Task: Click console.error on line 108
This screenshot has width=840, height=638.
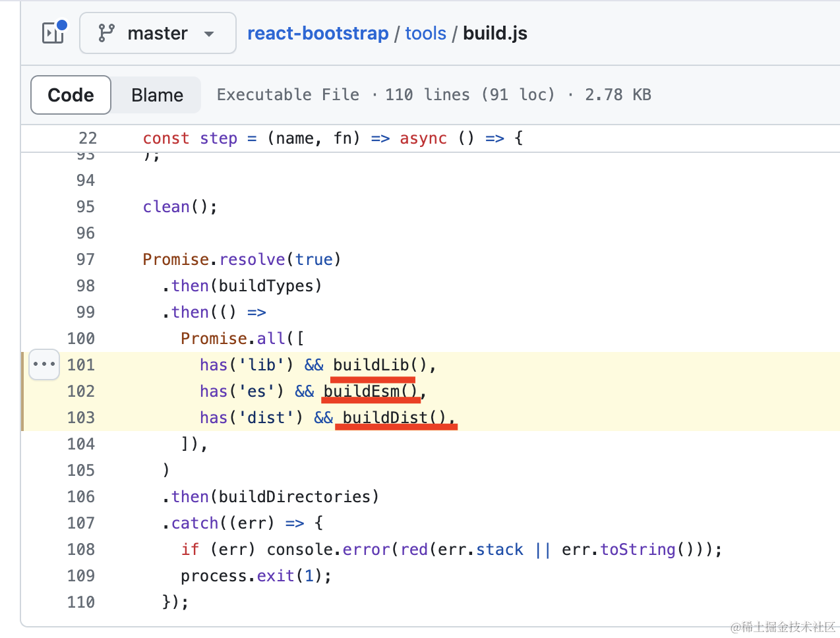Action: (x=328, y=550)
